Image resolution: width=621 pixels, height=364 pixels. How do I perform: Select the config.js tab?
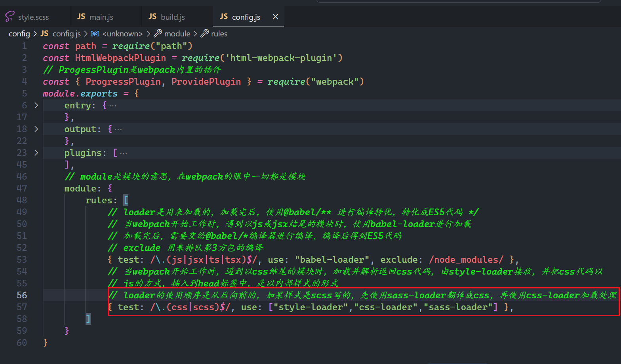click(246, 17)
